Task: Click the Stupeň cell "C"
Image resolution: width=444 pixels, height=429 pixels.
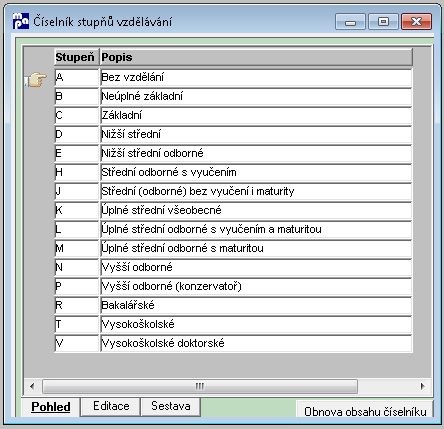Action: tap(76, 116)
